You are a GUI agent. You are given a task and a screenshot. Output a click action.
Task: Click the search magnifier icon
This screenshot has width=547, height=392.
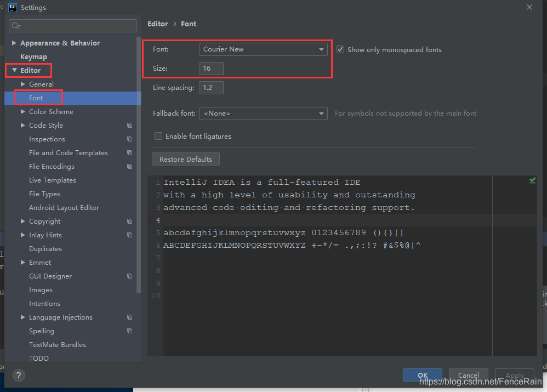[16, 25]
